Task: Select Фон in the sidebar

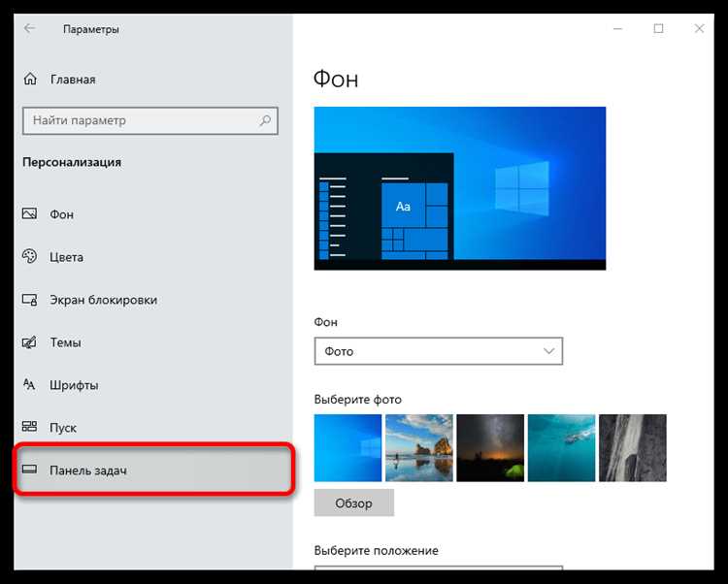Action: pos(153,214)
